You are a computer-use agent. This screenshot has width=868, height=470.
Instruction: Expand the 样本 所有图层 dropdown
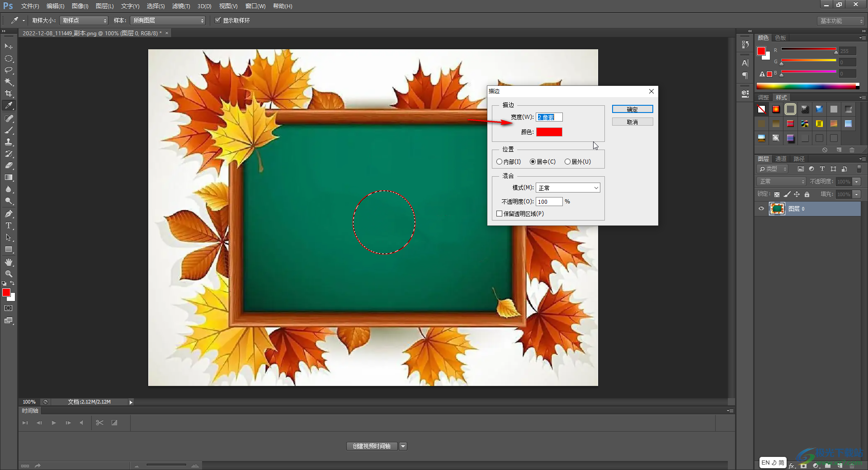pos(168,21)
